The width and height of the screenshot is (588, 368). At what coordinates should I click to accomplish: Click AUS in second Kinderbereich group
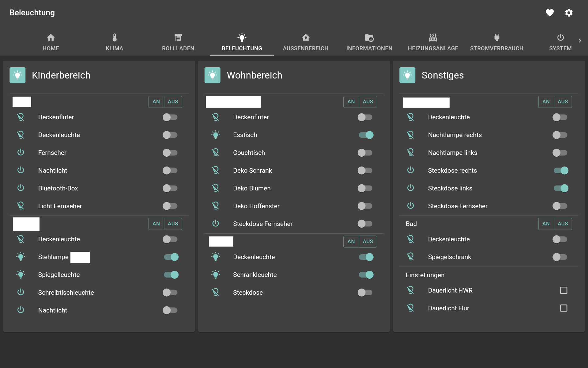coord(173,224)
